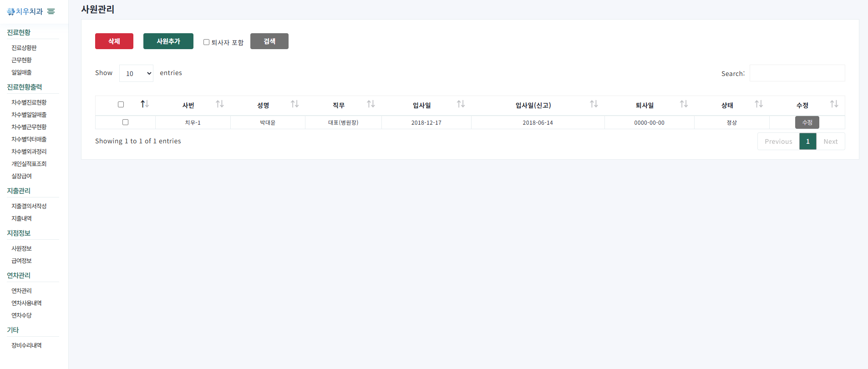
Task: Open 연차사용내역 in the sidebar
Action: pyautogui.click(x=26, y=303)
